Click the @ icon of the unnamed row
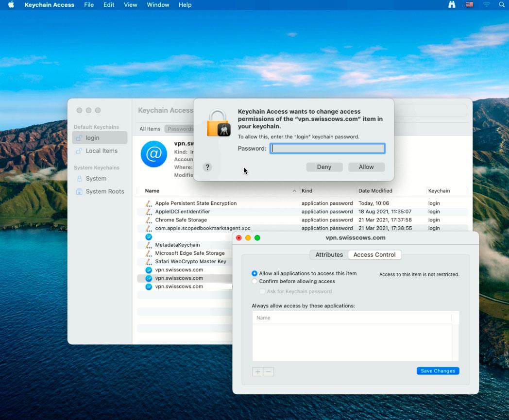 pyautogui.click(x=149, y=236)
